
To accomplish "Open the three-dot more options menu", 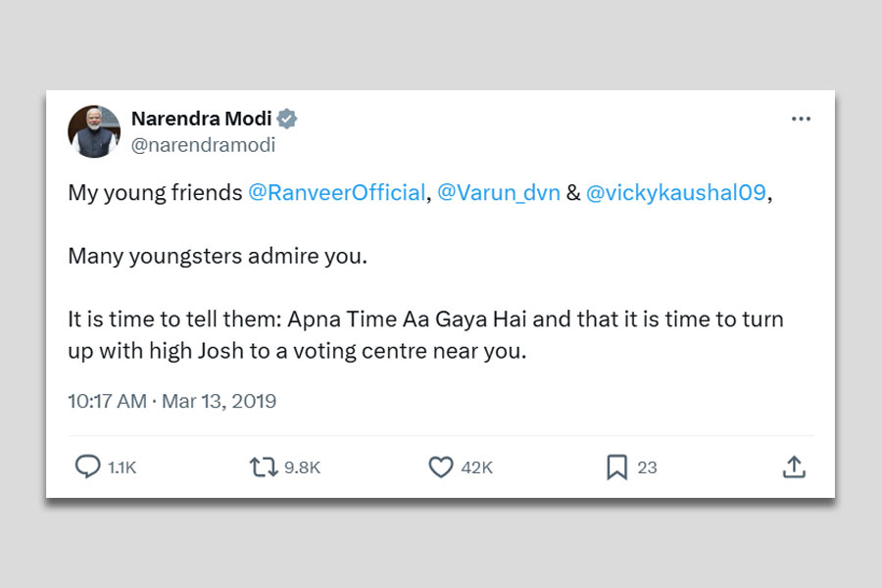I will click(x=801, y=120).
